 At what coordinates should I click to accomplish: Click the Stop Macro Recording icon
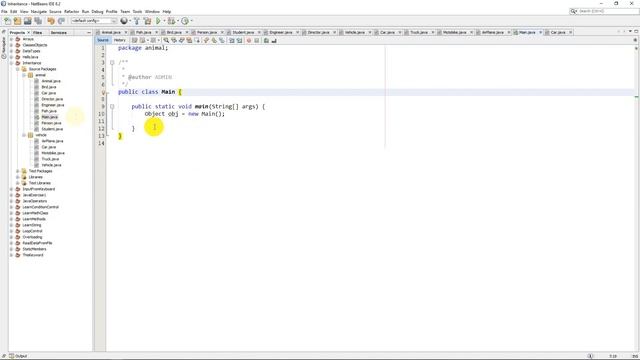pos(256,40)
